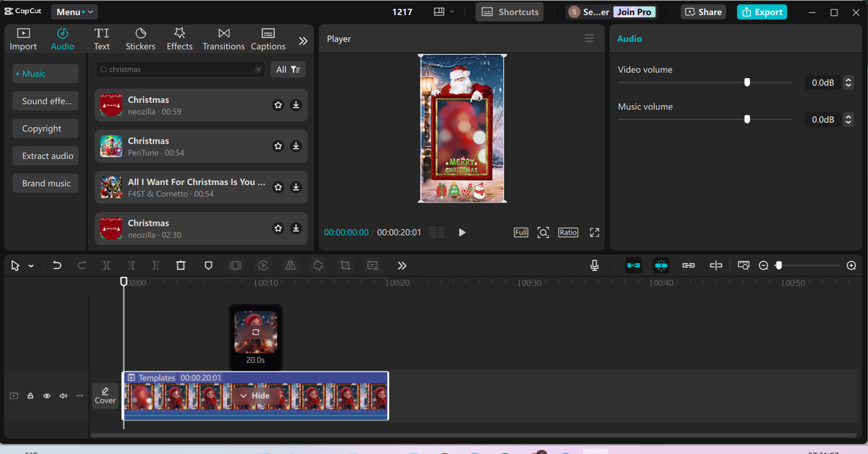Favorite the All I Want For Christmas track

(x=278, y=187)
